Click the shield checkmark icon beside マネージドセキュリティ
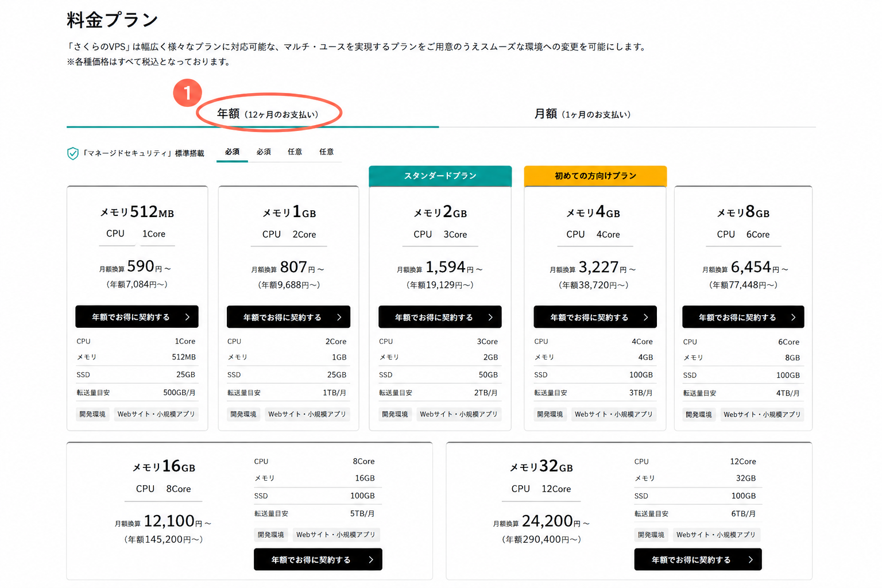Viewport: 882px width, 588px height. coord(73,153)
